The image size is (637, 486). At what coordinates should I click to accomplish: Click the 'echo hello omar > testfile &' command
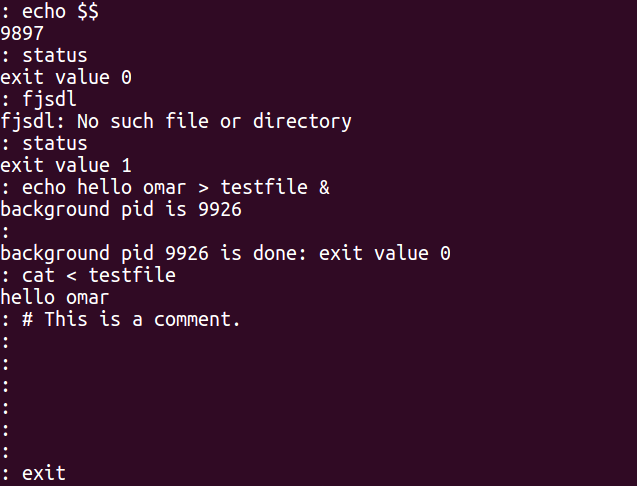176,187
